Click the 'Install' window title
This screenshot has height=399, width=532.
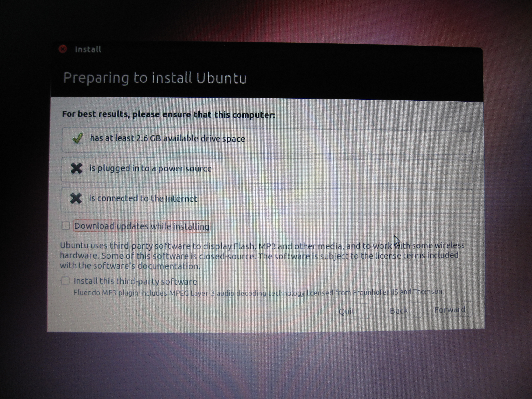pos(88,49)
